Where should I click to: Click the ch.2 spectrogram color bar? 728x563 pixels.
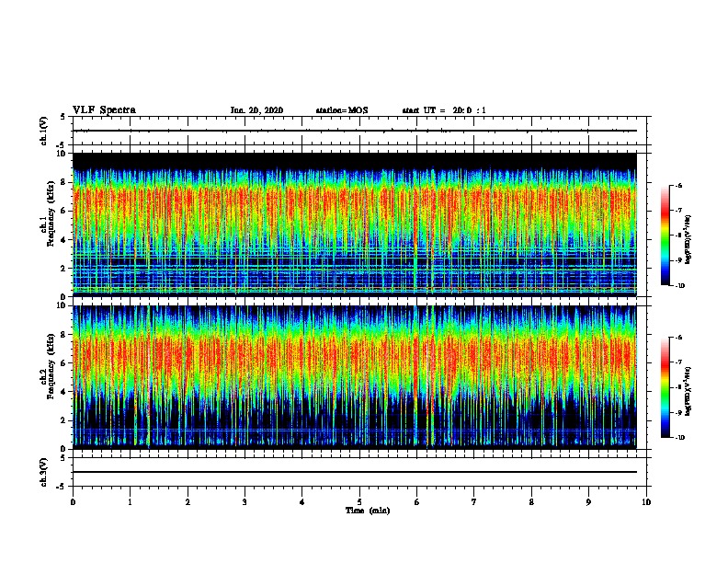pyautogui.click(x=665, y=387)
